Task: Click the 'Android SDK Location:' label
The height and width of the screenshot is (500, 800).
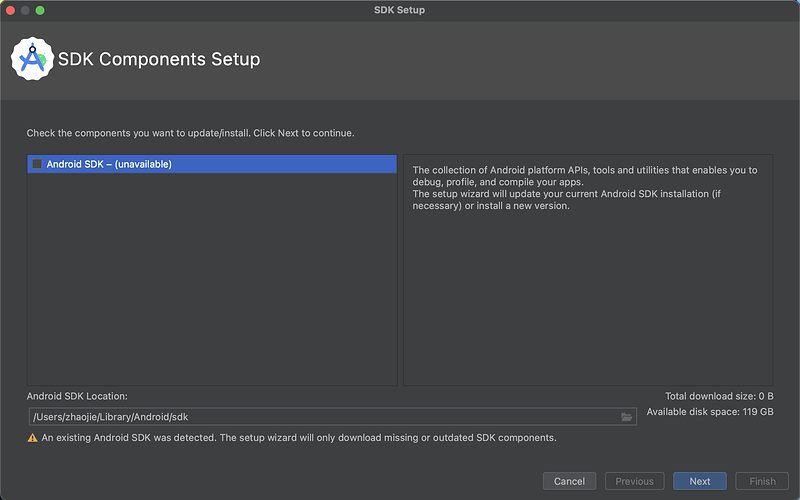Action: [x=77, y=396]
